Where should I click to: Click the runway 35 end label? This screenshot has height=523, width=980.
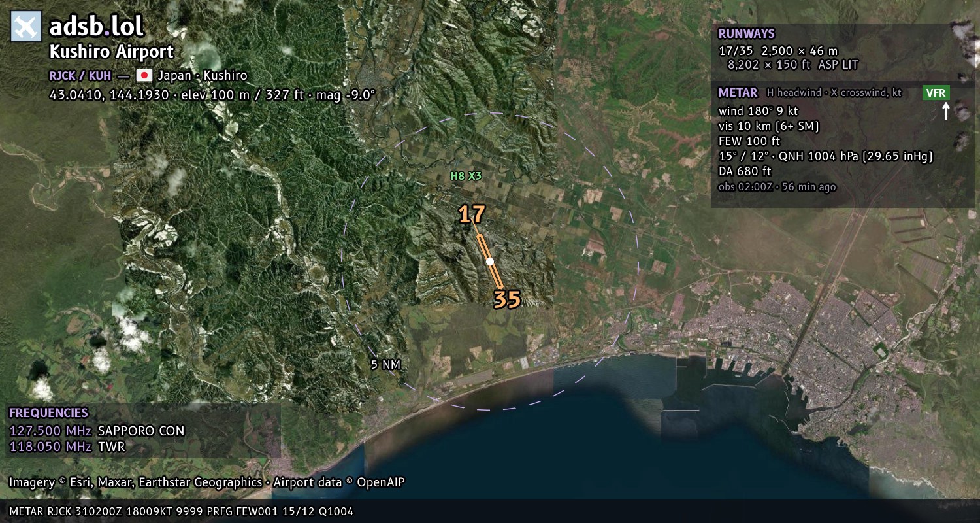507,299
